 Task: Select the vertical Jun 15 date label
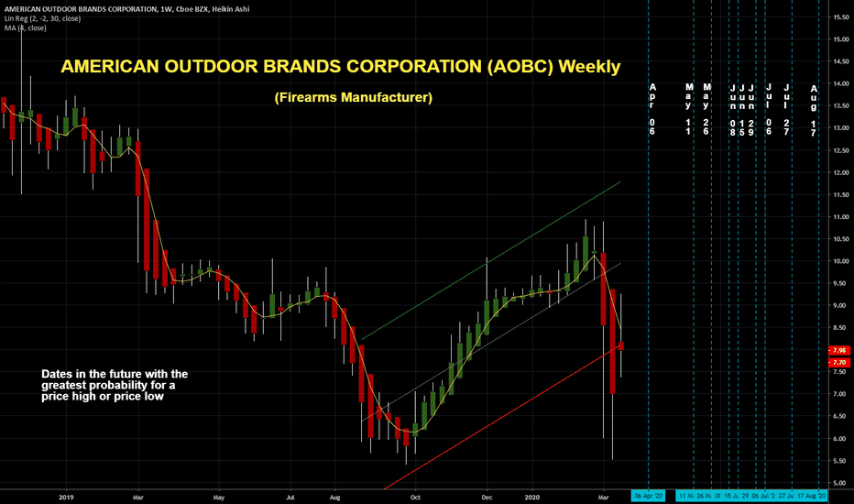click(742, 111)
